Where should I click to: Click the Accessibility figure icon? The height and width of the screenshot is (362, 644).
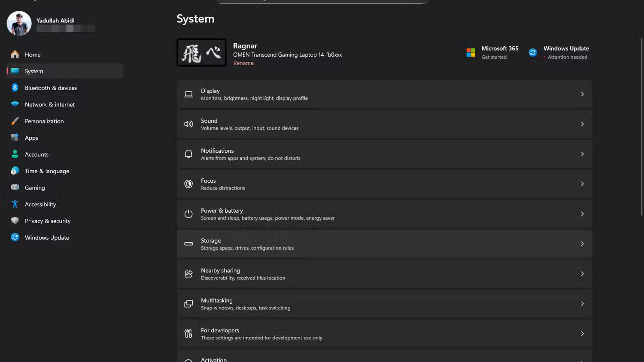(x=15, y=204)
